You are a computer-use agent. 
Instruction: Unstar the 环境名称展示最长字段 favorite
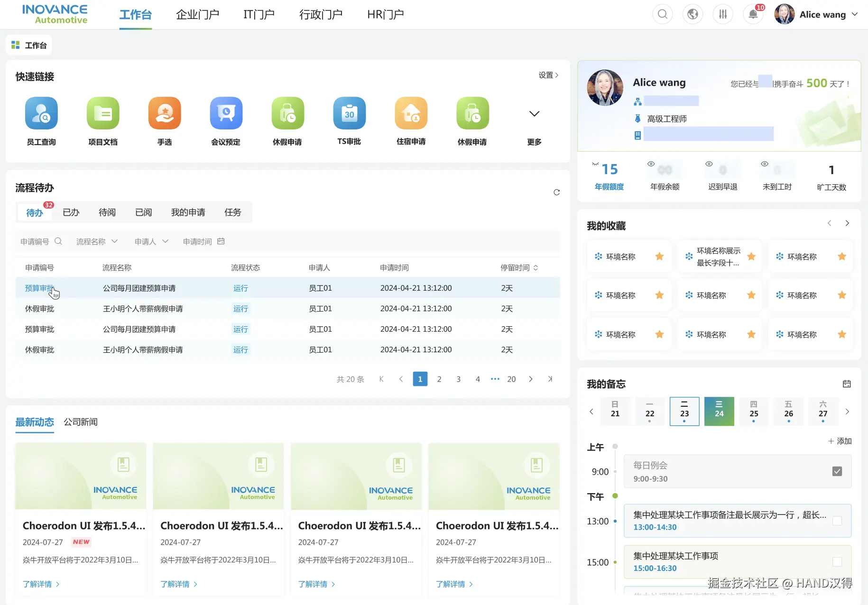click(751, 257)
